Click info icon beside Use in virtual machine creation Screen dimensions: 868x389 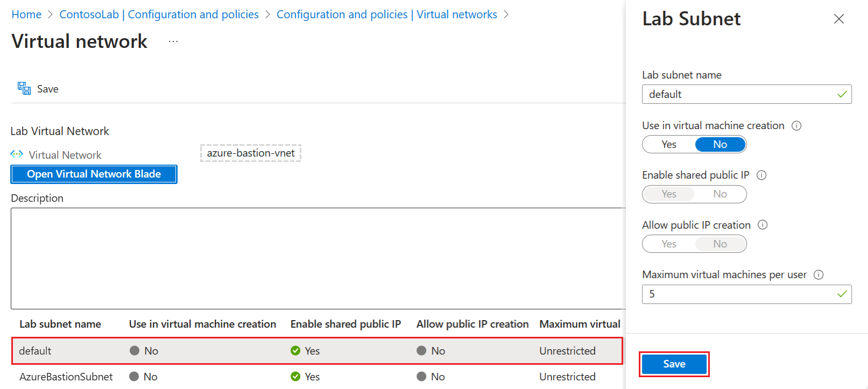tap(796, 125)
